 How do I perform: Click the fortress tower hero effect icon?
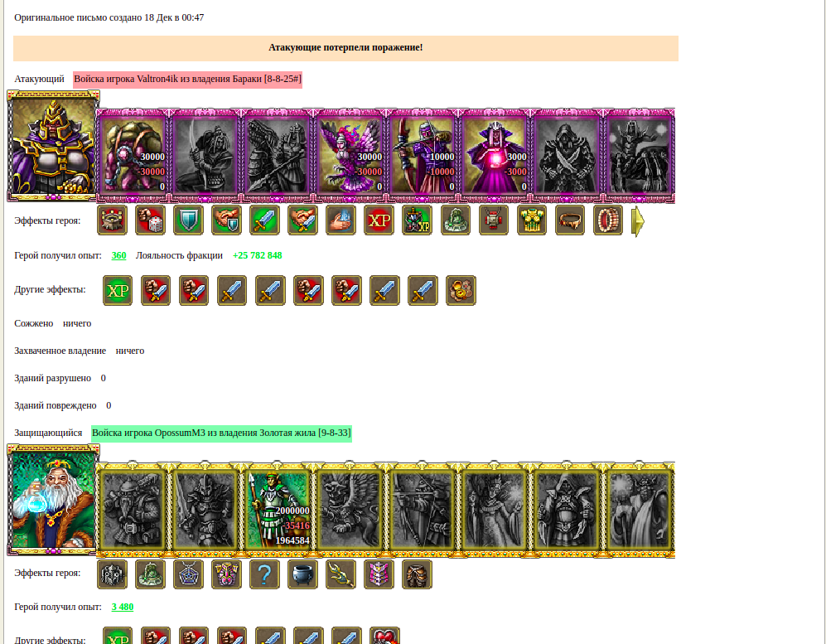(x=112, y=220)
